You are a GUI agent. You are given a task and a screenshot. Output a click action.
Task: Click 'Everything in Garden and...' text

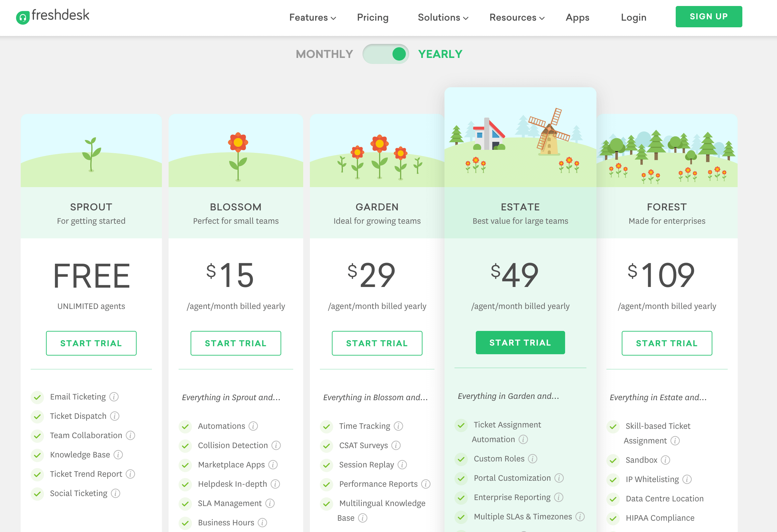508,397
